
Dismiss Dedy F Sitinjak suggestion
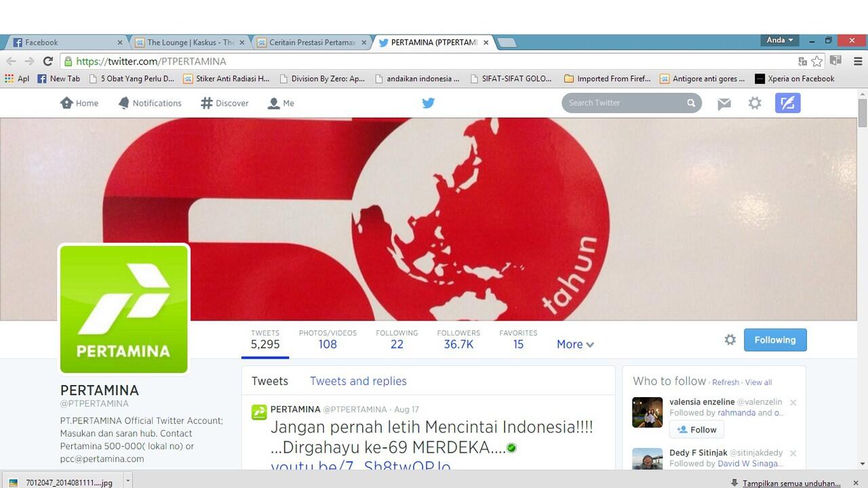point(793,453)
